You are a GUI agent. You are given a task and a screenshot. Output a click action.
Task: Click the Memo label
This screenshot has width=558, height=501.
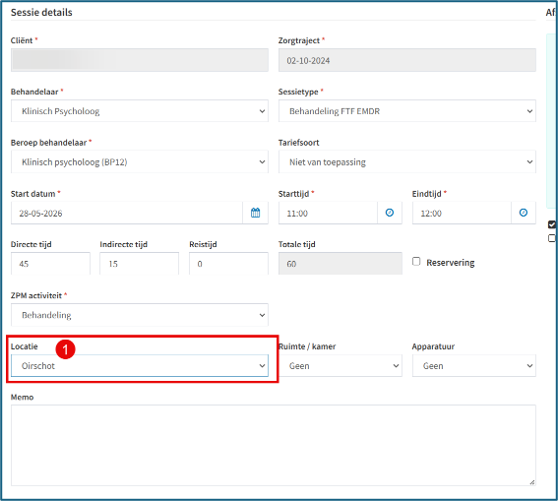(x=22, y=397)
